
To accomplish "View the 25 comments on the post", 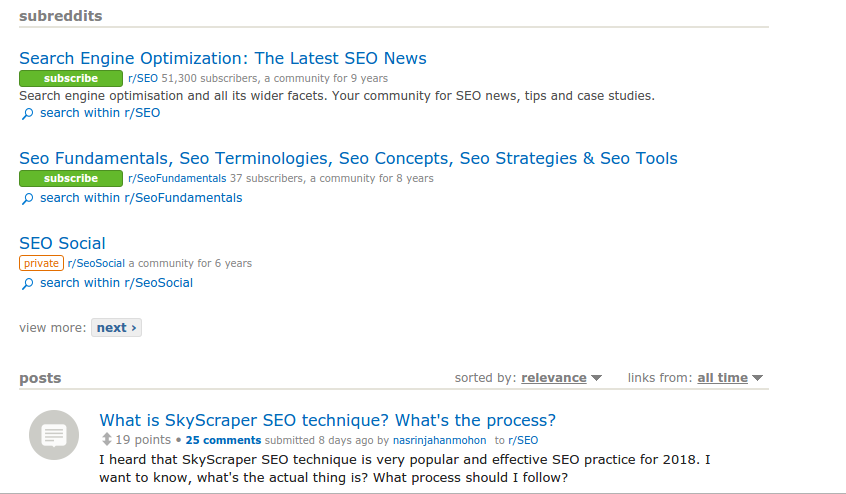I will (223, 440).
